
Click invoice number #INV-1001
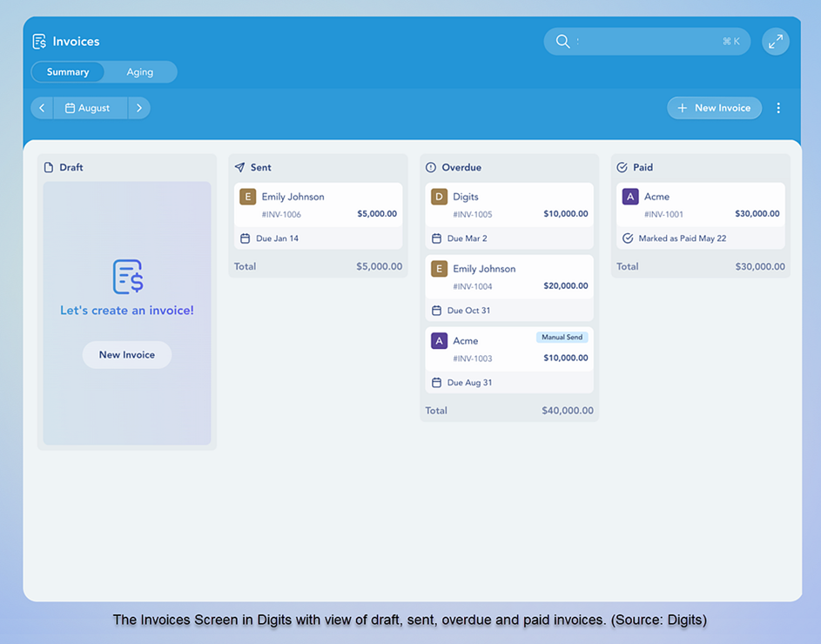point(663,214)
